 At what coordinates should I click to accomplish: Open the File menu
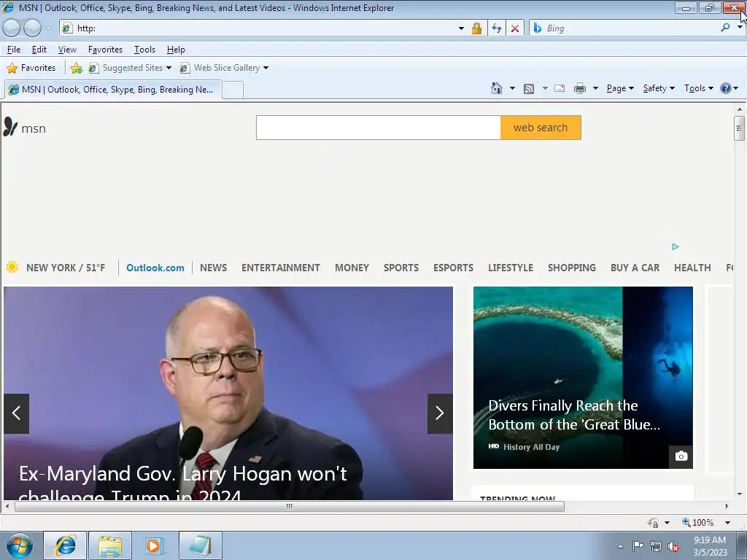(x=14, y=50)
